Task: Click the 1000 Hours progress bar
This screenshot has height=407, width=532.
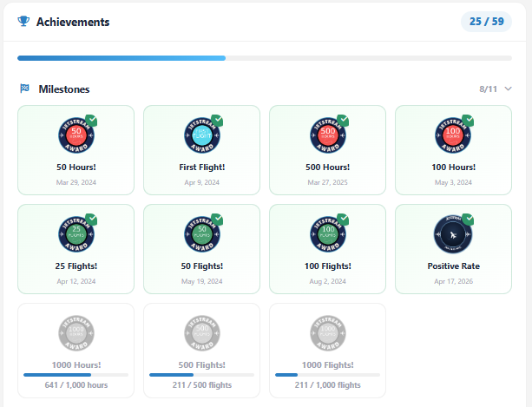Action: click(x=76, y=375)
